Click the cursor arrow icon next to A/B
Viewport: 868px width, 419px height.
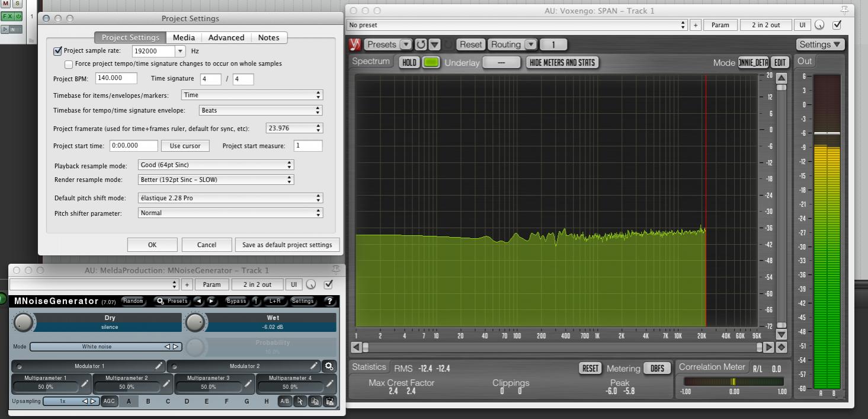(x=300, y=401)
